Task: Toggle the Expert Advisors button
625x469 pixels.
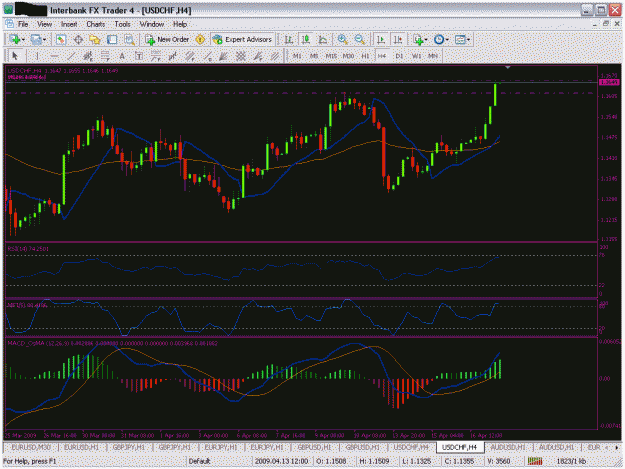Action: 242,39
